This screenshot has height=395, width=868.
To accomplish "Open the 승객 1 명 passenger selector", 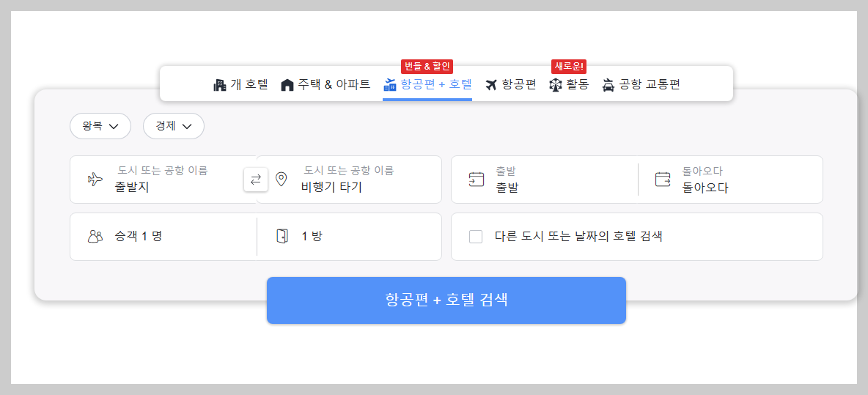I will (163, 236).
